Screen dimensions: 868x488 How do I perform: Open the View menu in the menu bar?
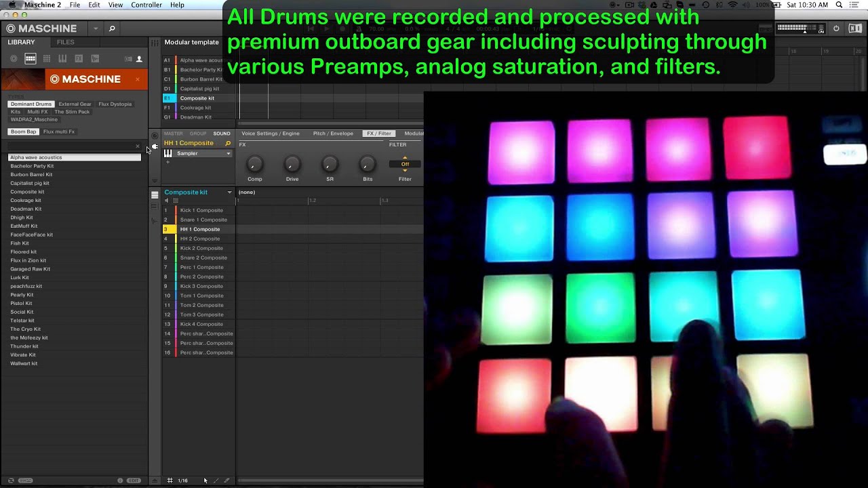(116, 5)
